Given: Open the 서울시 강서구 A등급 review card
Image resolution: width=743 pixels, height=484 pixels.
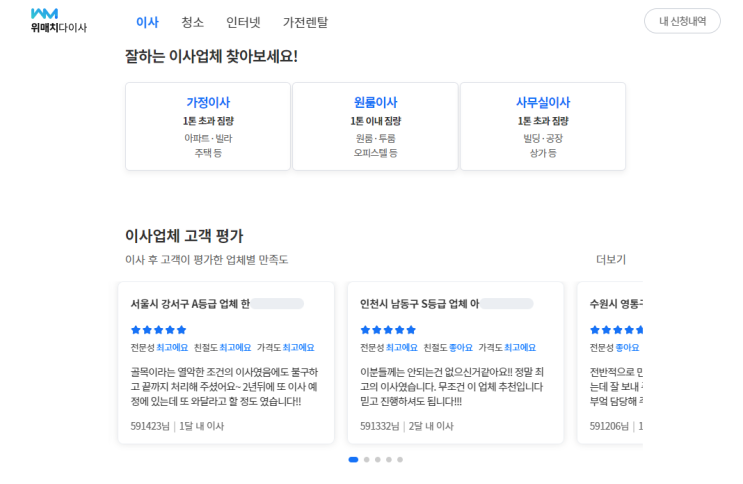Looking at the screenshot, I should [x=226, y=363].
